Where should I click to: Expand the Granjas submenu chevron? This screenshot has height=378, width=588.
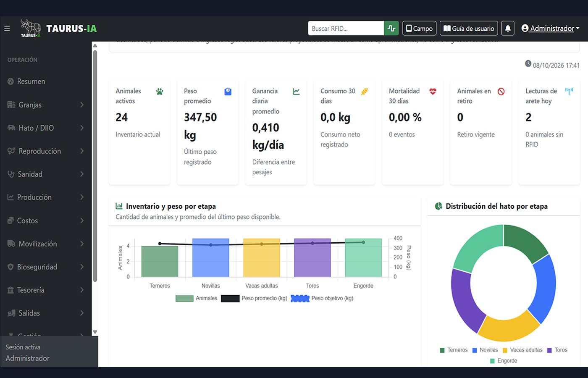click(x=82, y=105)
